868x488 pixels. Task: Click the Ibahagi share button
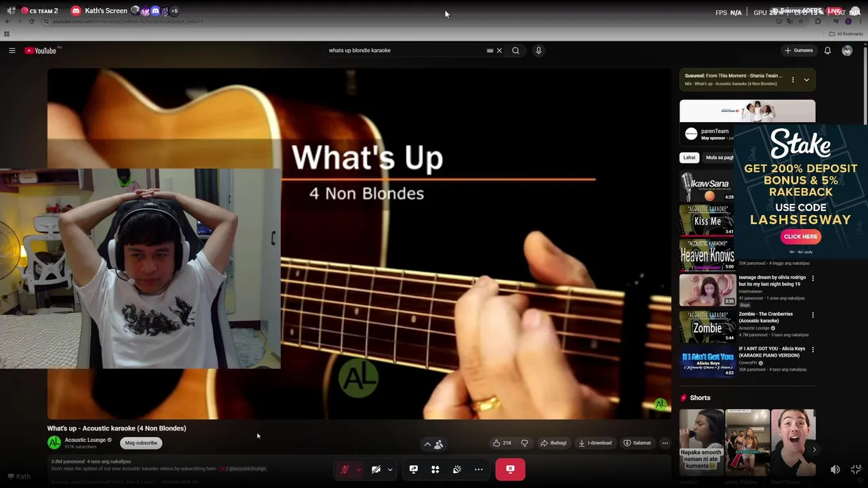click(553, 443)
